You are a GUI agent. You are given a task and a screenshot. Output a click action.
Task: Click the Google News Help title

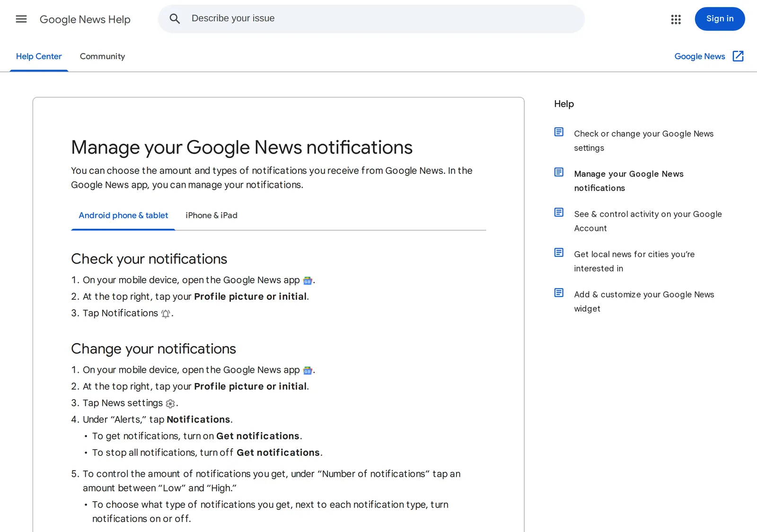(x=85, y=19)
